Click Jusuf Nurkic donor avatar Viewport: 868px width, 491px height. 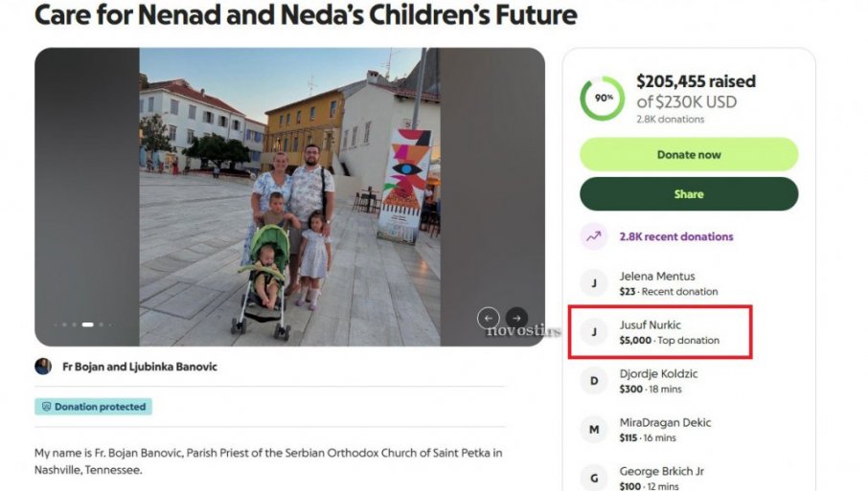(594, 332)
